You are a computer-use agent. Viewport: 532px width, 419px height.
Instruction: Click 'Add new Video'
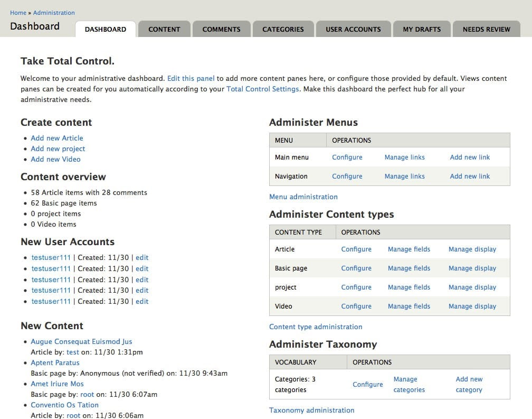tap(55, 159)
